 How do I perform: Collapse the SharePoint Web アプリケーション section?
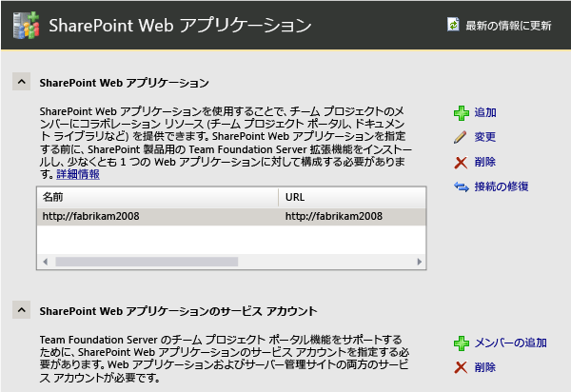[x=22, y=82]
